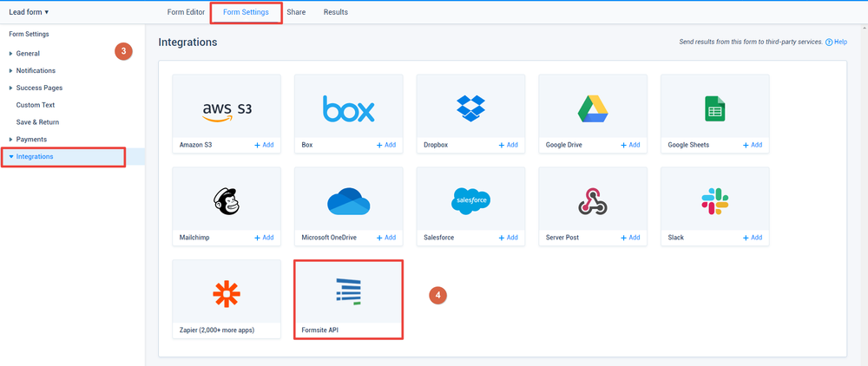Click the Mailchimp monkey logo
The image size is (868, 366).
point(227,200)
